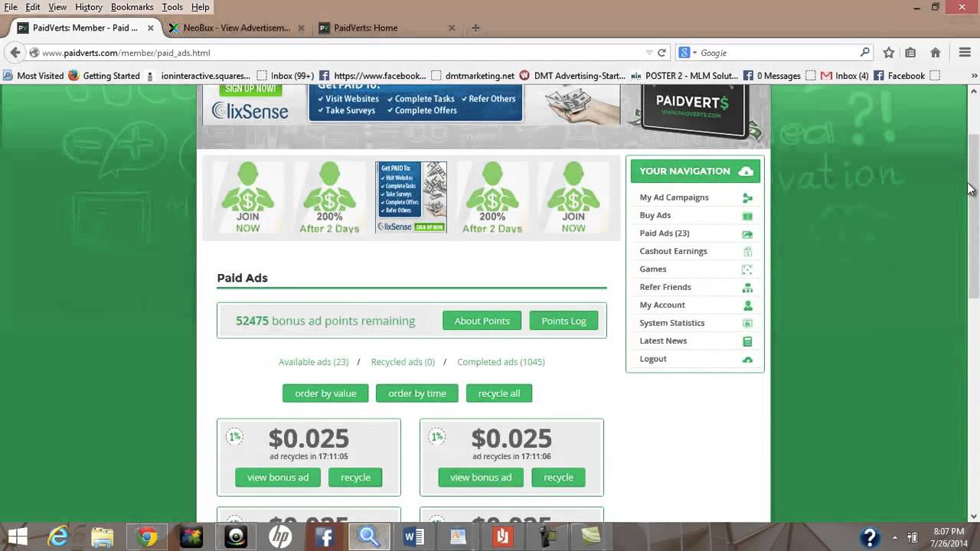
Task: Expand the search engine dropdown arrow
Action: (694, 53)
